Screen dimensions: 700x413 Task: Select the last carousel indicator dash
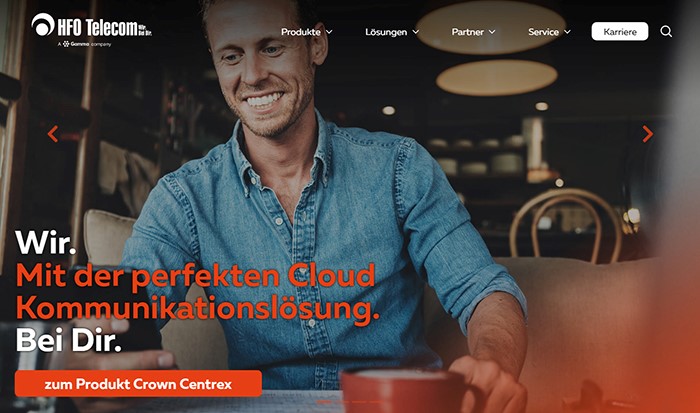[376, 402]
